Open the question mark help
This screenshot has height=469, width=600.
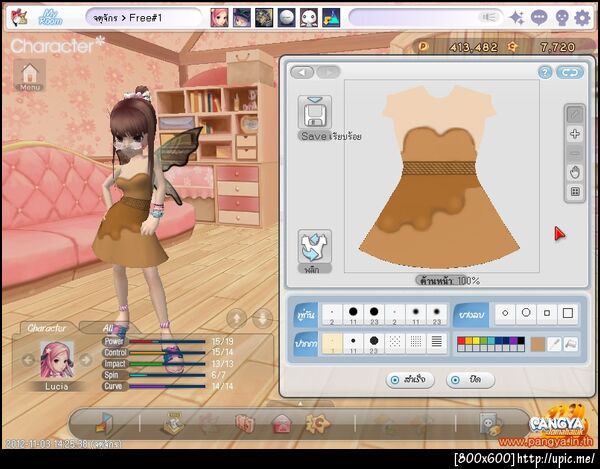(x=545, y=72)
